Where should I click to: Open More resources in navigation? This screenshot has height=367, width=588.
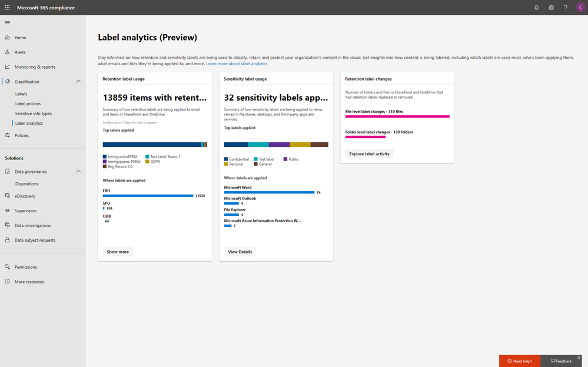(29, 282)
